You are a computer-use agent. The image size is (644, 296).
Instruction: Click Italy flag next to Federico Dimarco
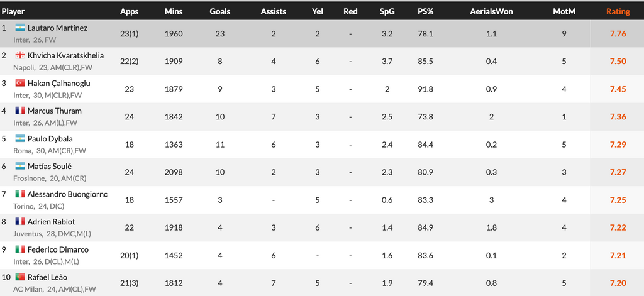[x=20, y=249]
